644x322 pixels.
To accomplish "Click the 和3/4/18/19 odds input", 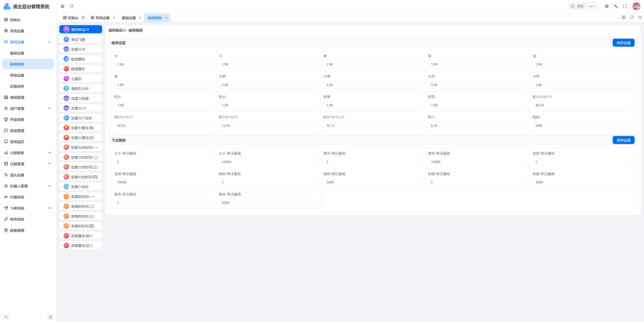I will pyautogui.click(x=582, y=105).
